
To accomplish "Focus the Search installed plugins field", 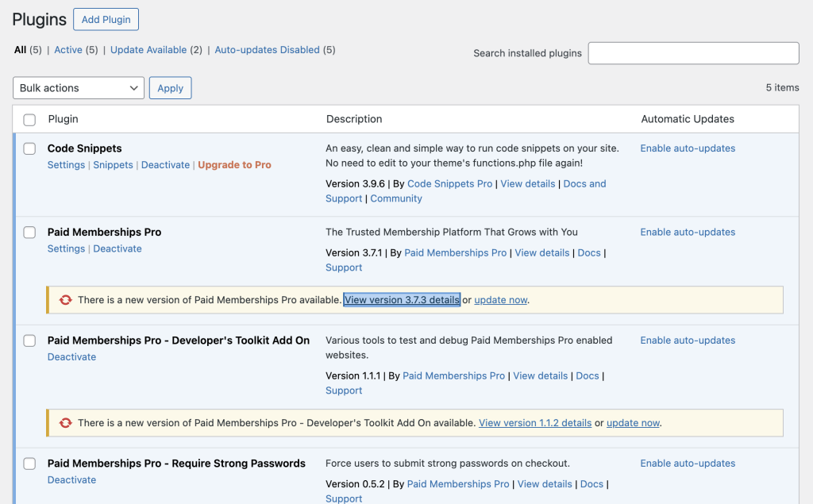I will coord(693,53).
